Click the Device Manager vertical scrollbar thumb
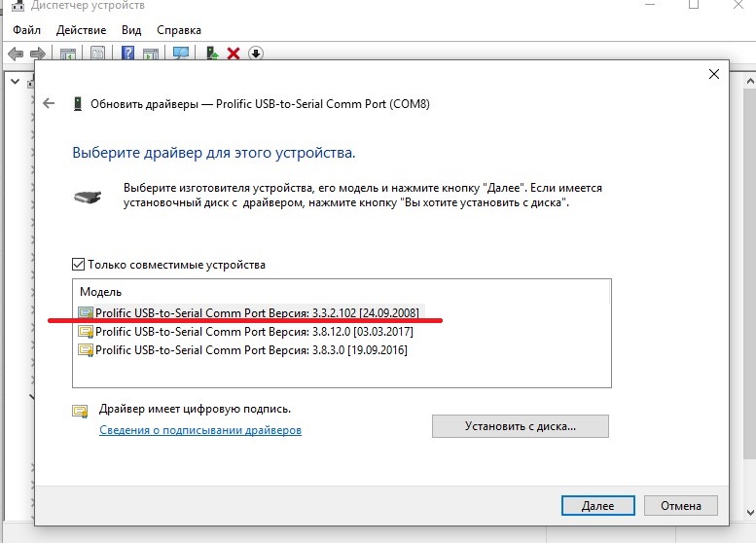The height and width of the screenshot is (543, 756). 750,272
